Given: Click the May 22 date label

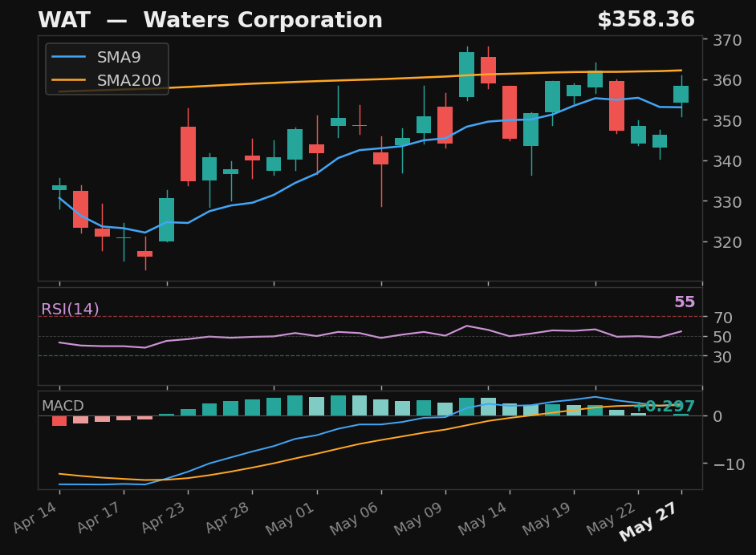Looking at the screenshot, I should click(611, 519).
